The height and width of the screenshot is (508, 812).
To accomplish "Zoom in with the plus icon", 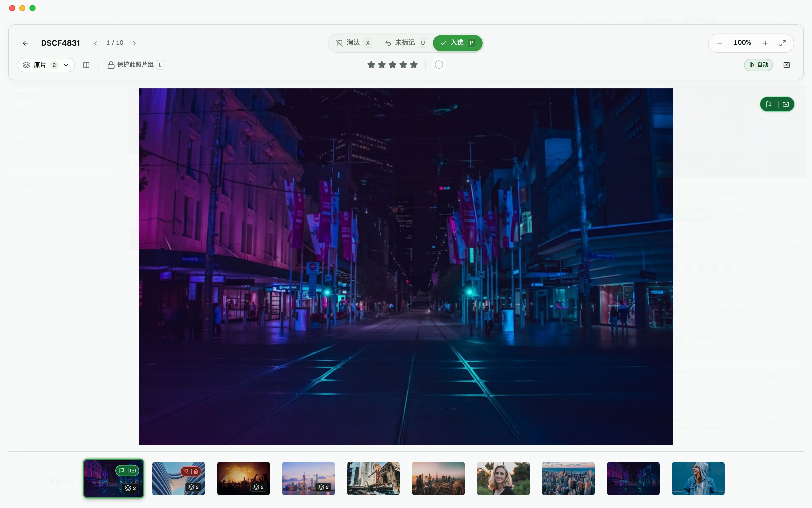I will pyautogui.click(x=765, y=43).
